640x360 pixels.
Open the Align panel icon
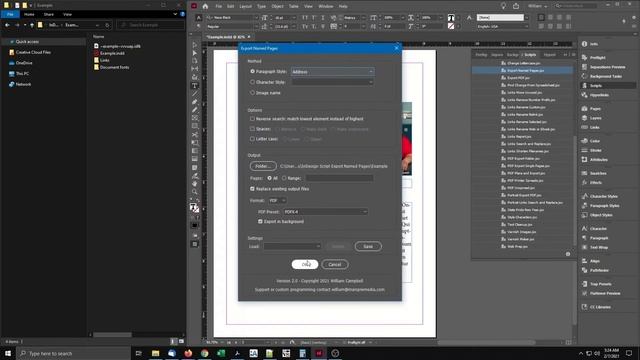pos(584,261)
